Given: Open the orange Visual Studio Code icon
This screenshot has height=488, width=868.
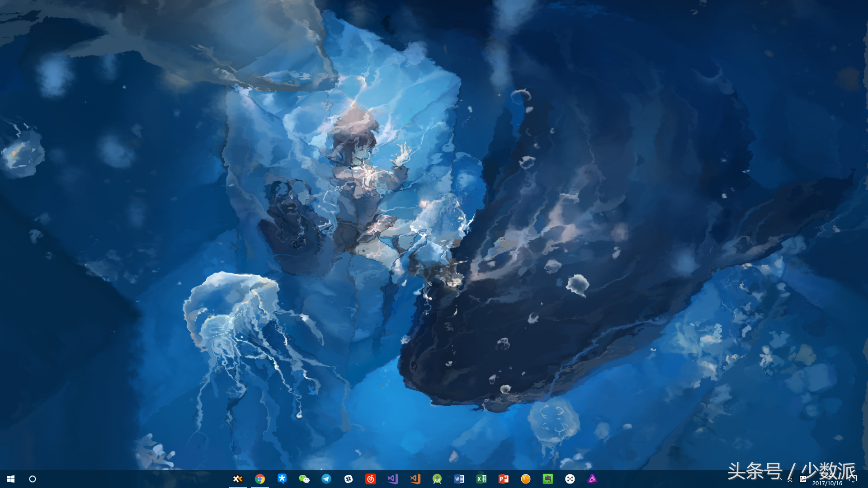Looking at the screenshot, I should [415, 479].
